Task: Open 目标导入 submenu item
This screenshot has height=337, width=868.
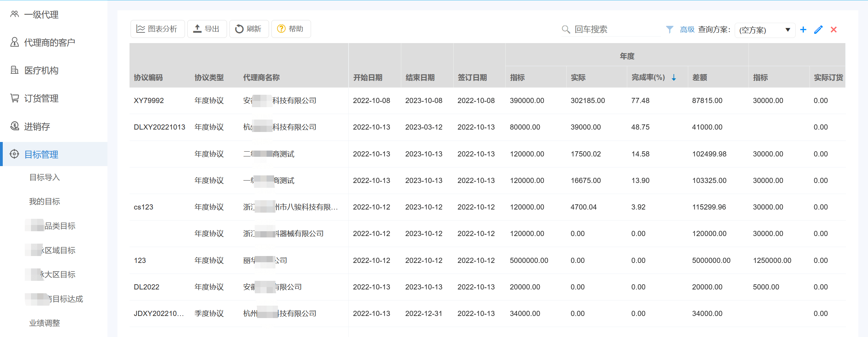Action: (44, 177)
